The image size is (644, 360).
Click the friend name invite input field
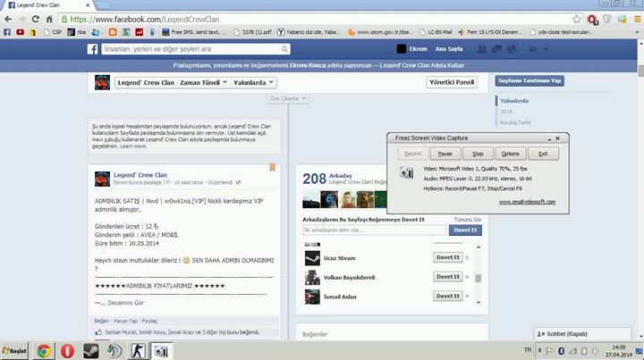click(375, 230)
